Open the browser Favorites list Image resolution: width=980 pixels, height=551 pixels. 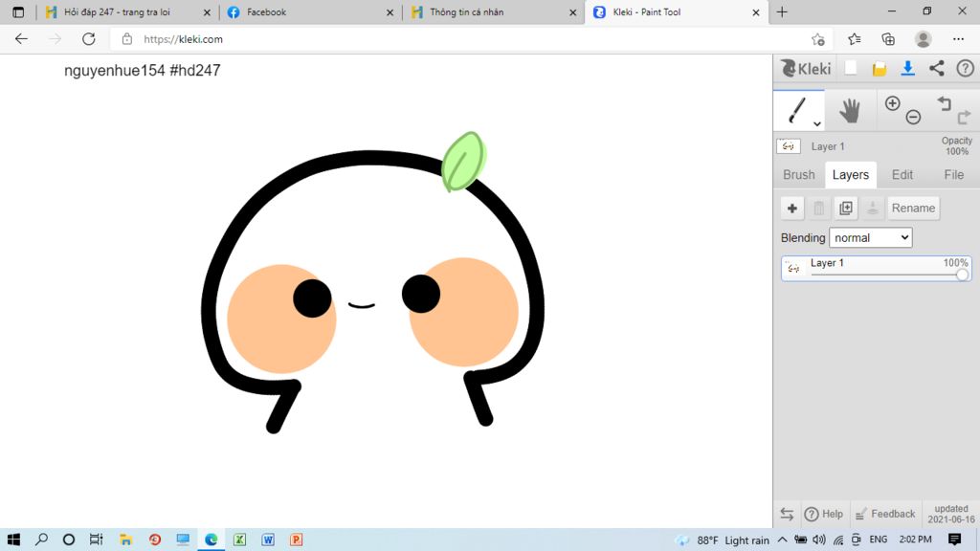coord(855,39)
